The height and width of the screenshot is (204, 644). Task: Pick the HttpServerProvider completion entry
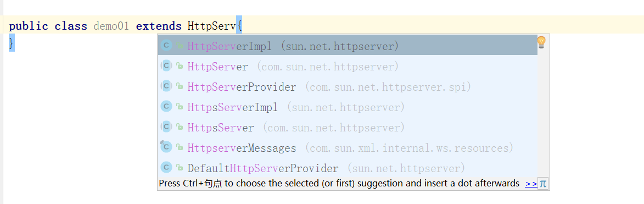point(348,87)
